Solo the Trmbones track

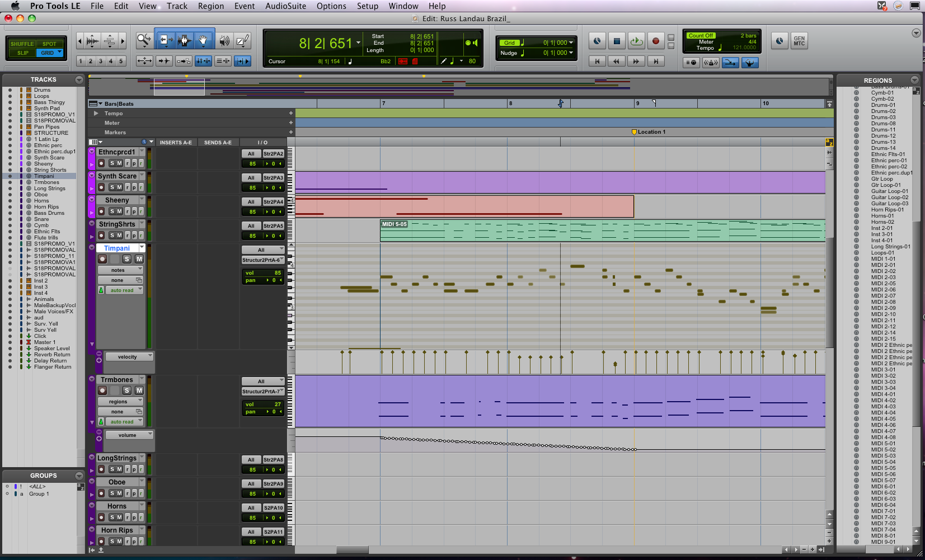click(x=127, y=390)
